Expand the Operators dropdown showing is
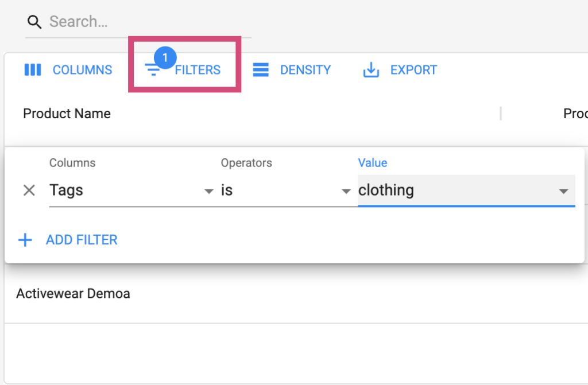Viewport: 588px width, 385px height. 285,190
